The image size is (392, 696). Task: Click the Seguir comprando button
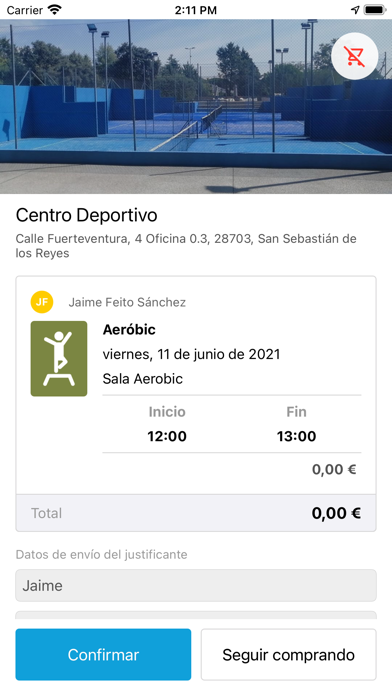pos(289,655)
